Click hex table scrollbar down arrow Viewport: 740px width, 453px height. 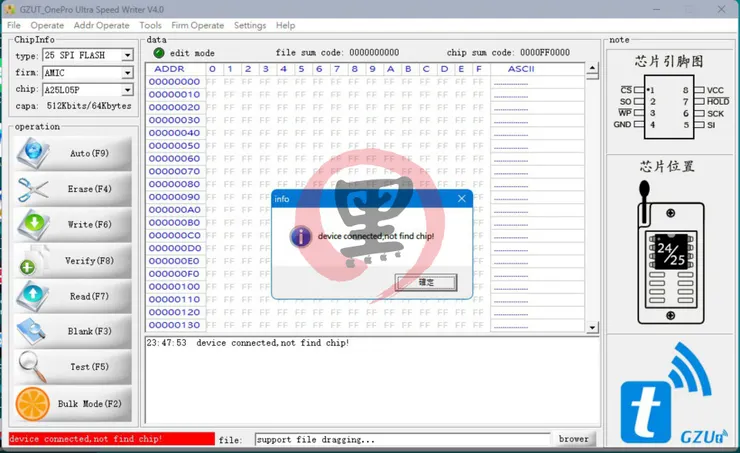592,327
